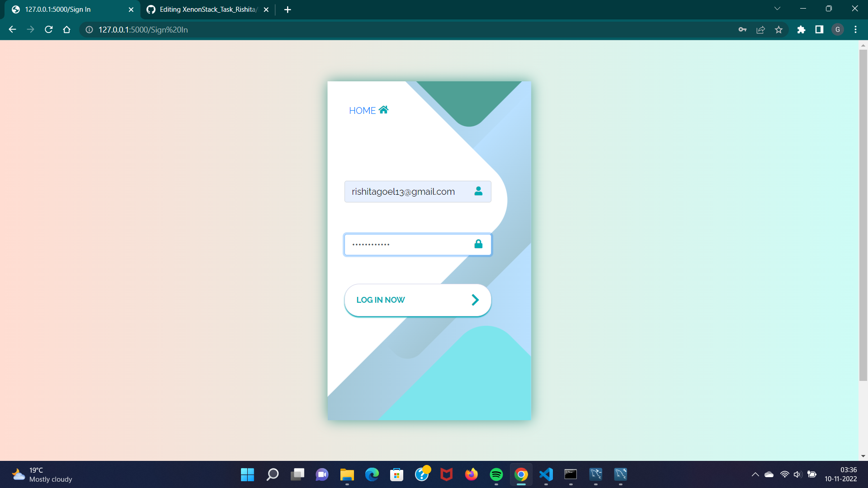Viewport: 868px width, 488px height.
Task: Open the browser Extensions puzzle icon
Action: coord(802,29)
